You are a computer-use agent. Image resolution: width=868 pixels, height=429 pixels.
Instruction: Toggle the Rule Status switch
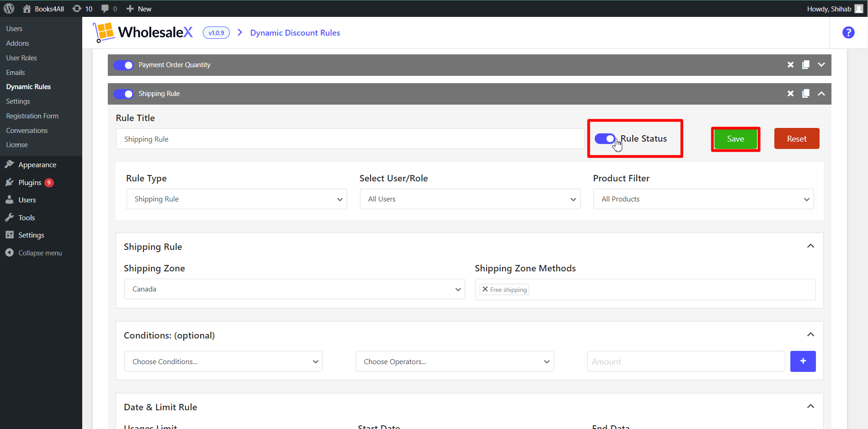tap(605, 138)
